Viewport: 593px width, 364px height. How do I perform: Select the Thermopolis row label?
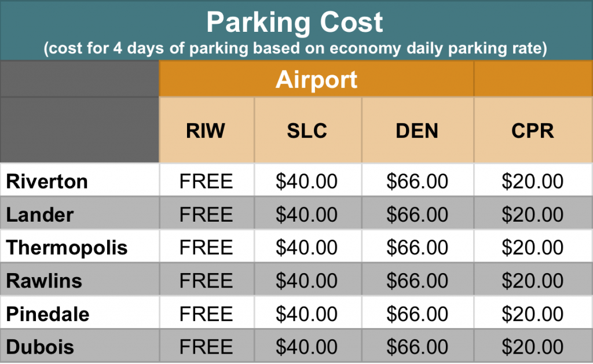coord(67,248)
